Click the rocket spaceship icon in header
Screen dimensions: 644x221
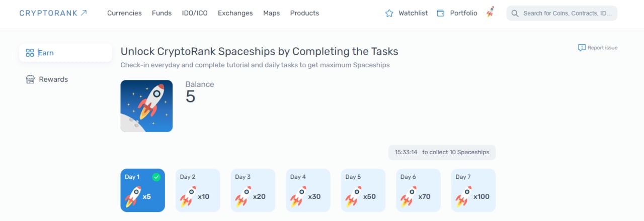coord(490,13)
